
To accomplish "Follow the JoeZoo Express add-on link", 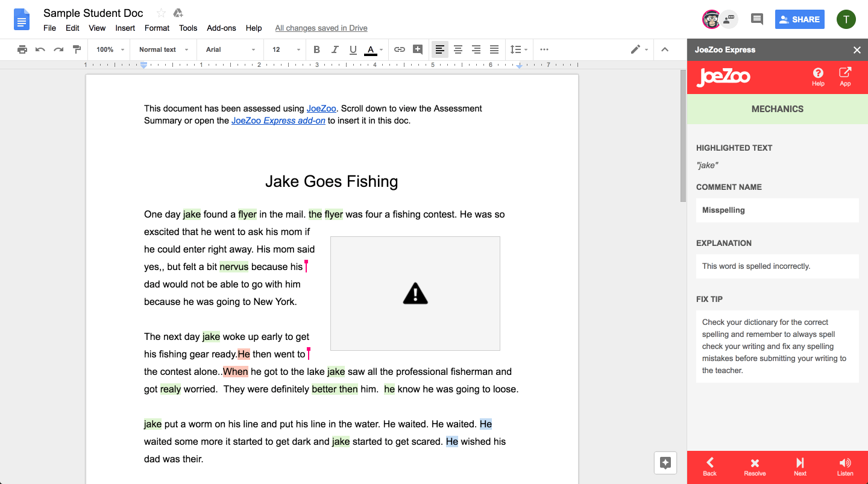I will point(278,121).
